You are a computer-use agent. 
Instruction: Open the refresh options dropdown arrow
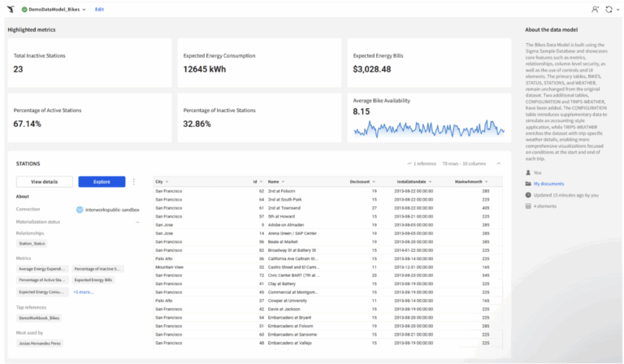click(x=617, y=9)
